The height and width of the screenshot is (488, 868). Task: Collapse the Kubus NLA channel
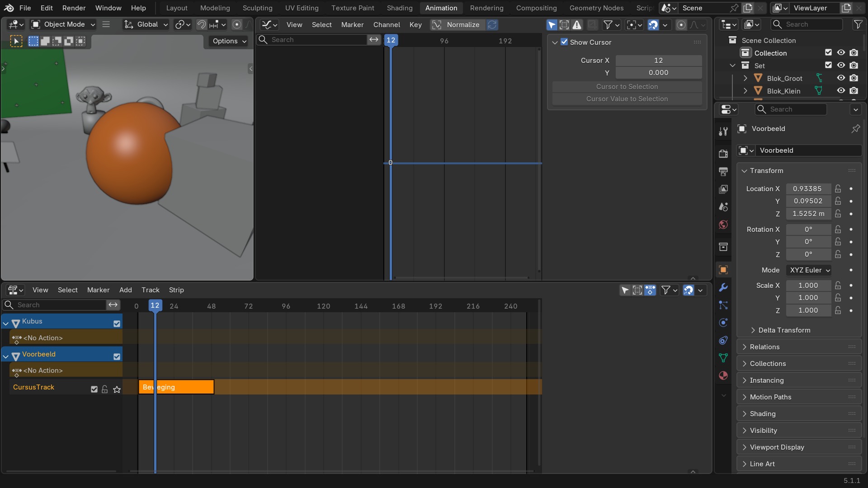click(6, 324)
